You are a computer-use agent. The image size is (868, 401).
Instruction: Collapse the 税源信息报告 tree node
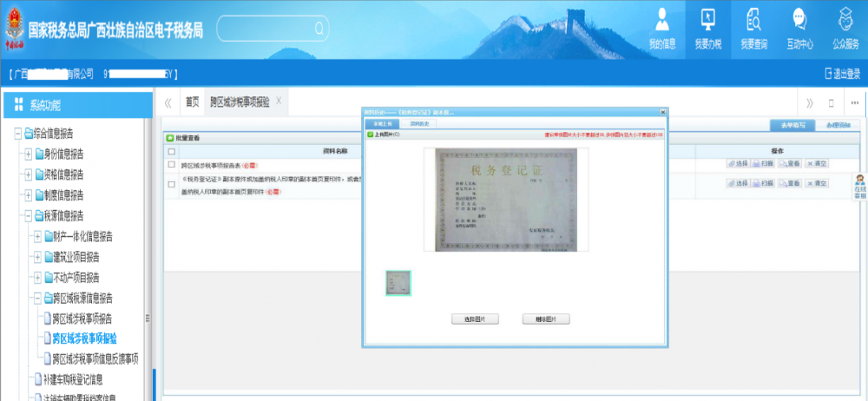coord(28,216)
